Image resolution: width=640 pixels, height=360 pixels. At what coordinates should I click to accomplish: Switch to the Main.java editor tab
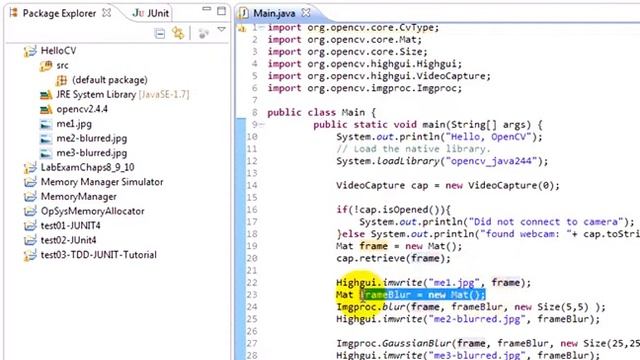click(x=274, y=13)
